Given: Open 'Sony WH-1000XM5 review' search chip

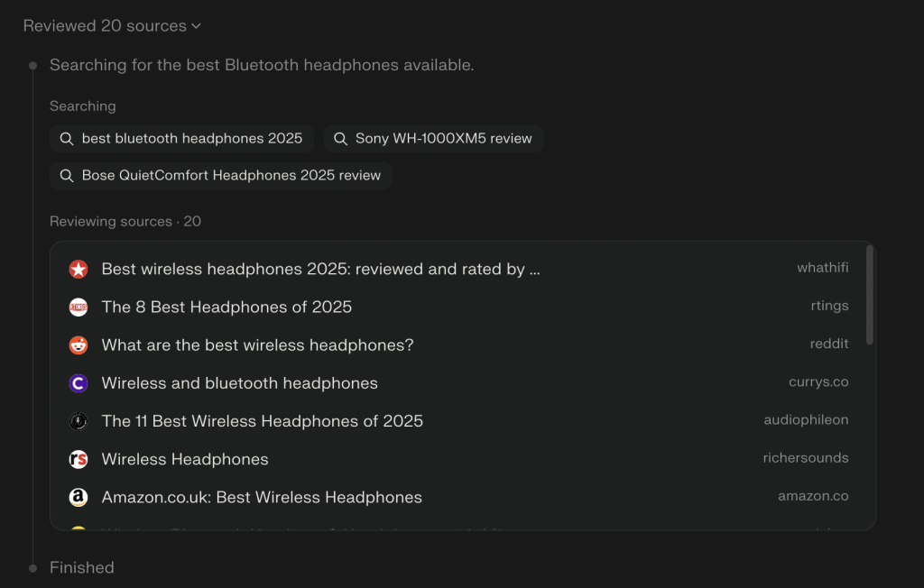Looking at the screenshot, I should coord(433,139).
